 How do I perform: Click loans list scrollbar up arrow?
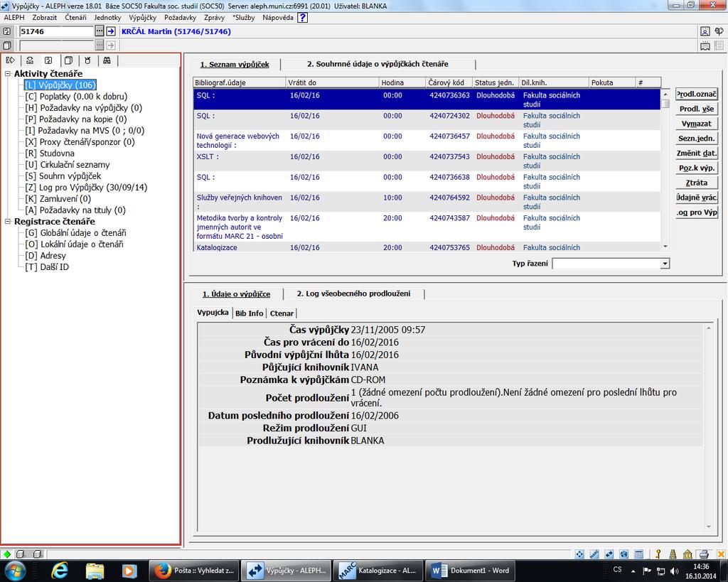pos(665,95)
